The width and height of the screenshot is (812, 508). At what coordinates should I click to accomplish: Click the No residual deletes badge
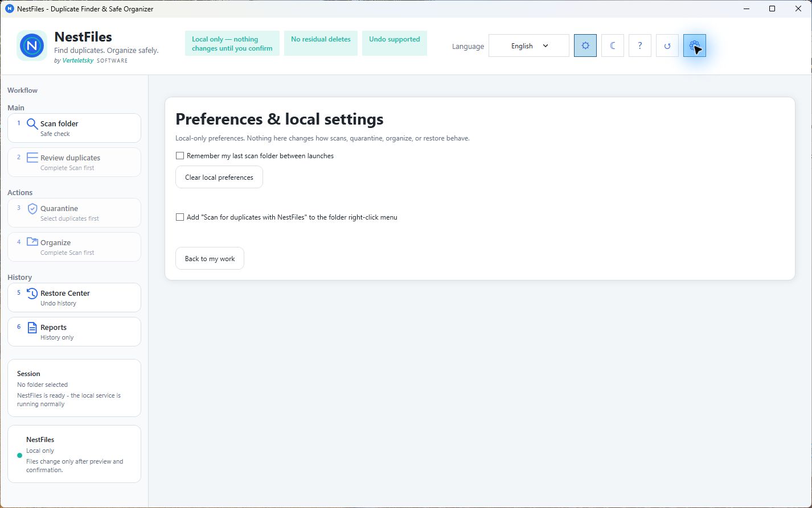coord(321,43)
